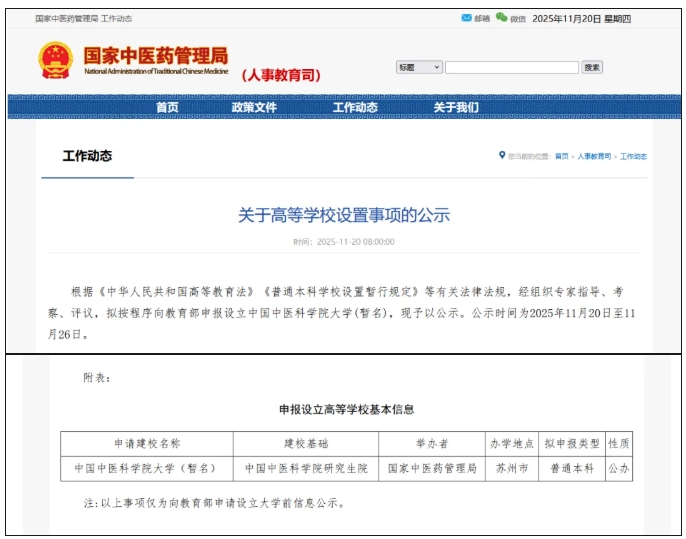Image resolution: width=686 pixels, height=539 pixels.
Task: Open the 首页 navigation menu item
Action: click(167, 107)
